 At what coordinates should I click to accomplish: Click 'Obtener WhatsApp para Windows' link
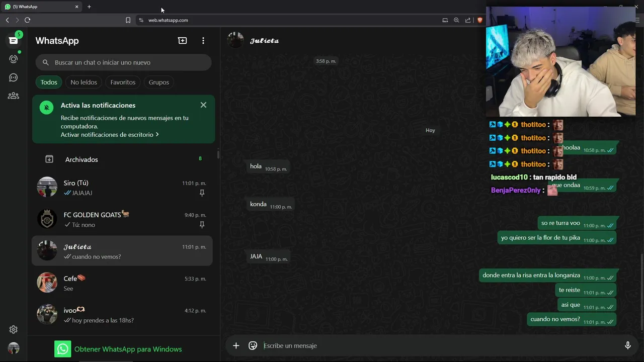point(128,349)
